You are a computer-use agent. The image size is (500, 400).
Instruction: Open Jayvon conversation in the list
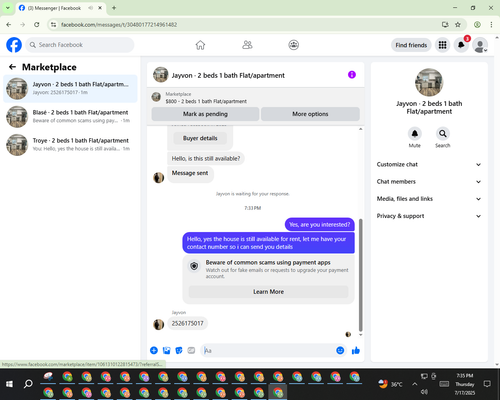(x=70, y=88)
